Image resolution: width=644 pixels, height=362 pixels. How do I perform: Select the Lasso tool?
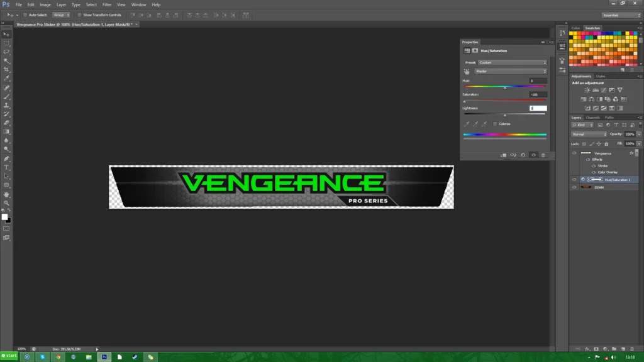pos(6,52)
